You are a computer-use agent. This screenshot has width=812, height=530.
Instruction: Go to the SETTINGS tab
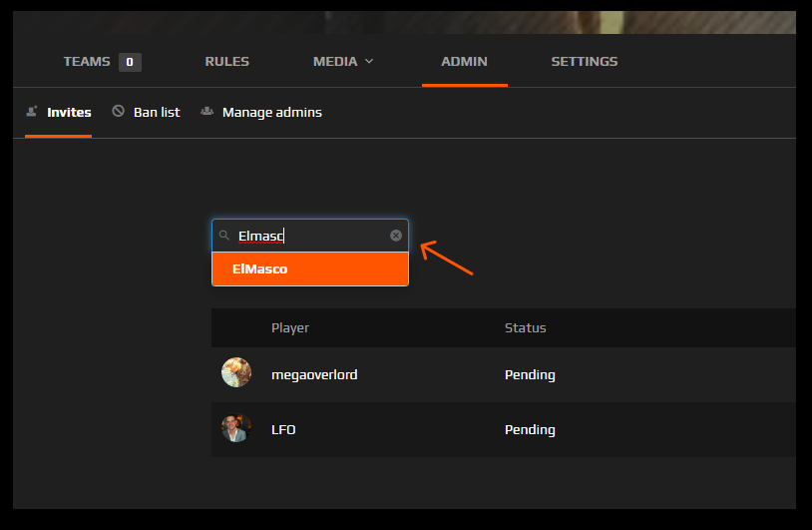tap(584, 62)
